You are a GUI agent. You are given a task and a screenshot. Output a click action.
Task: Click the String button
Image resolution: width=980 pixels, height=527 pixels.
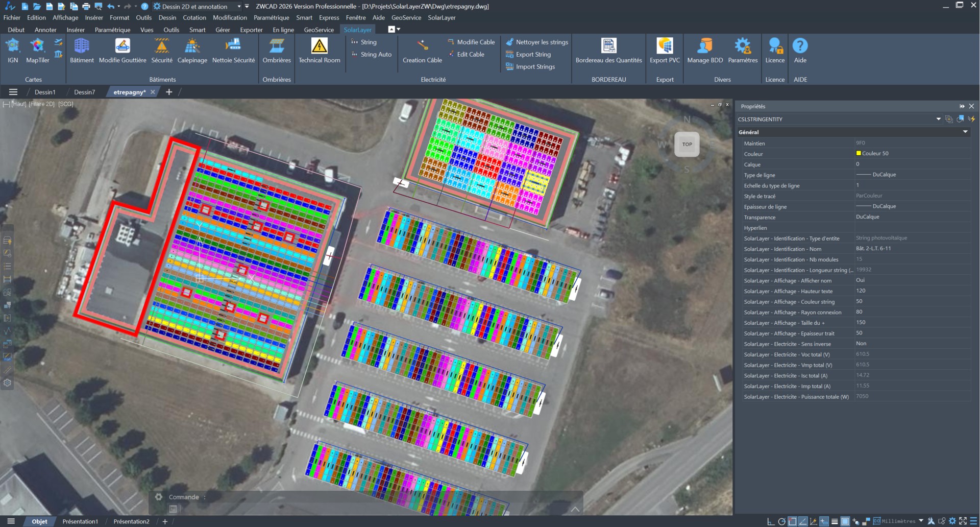pyautogui.click(x=364, y=42)
